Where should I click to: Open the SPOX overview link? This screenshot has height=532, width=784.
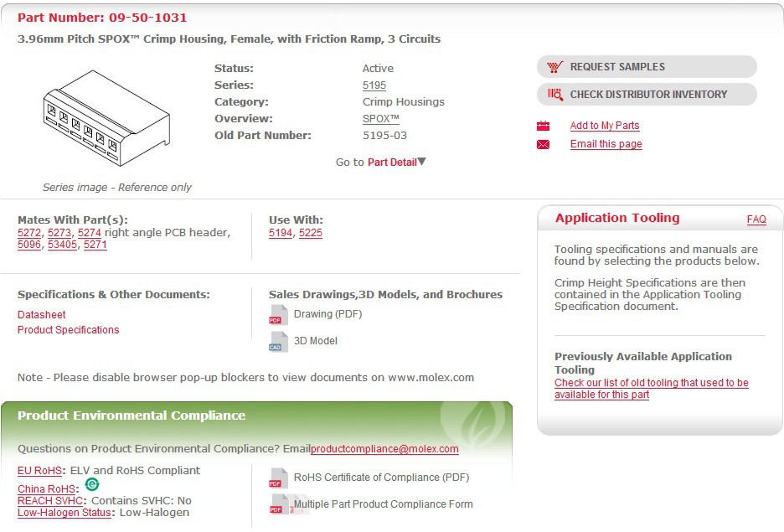(381, 118)
